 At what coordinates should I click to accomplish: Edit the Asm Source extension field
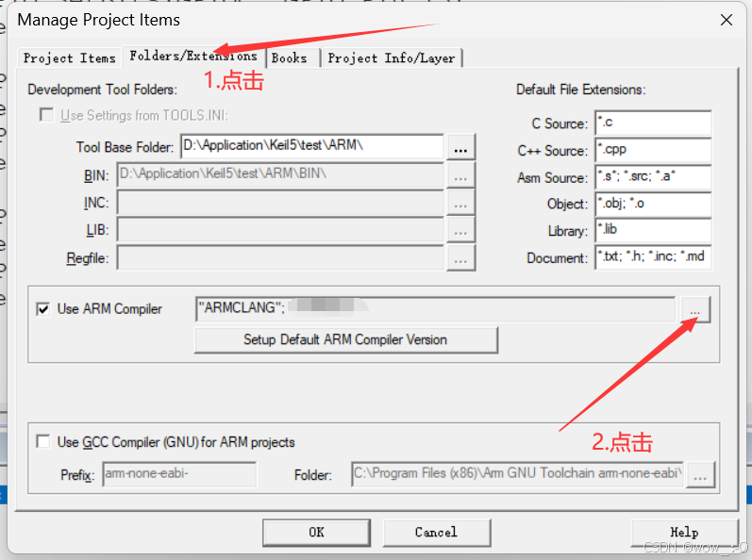click(653, 176)
